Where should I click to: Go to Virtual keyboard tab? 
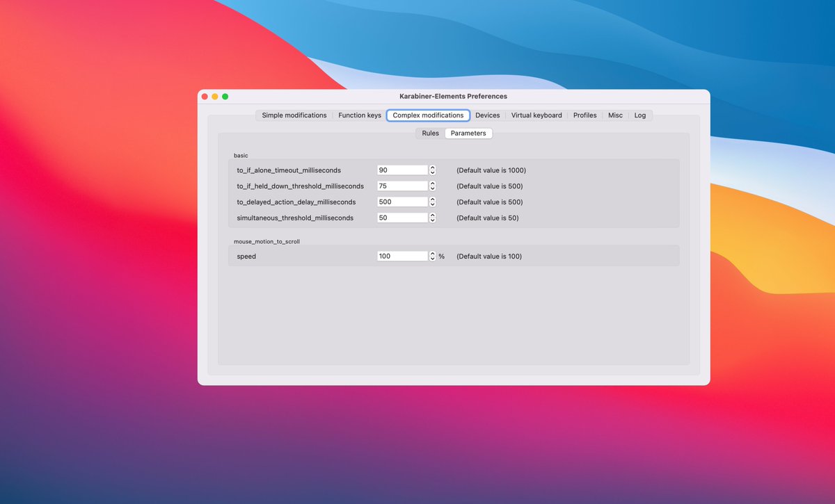tap(536, 115)
